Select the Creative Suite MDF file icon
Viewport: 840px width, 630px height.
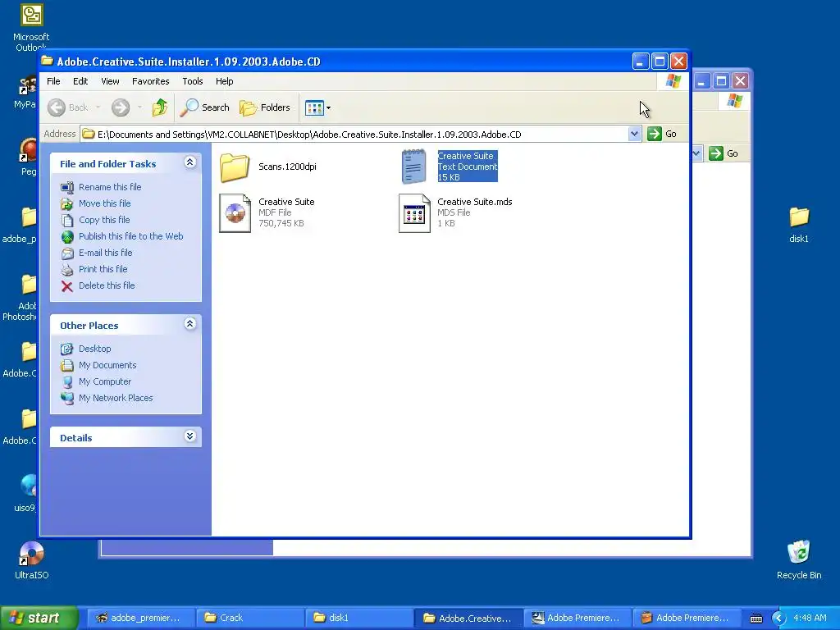(x=235, y=213)
